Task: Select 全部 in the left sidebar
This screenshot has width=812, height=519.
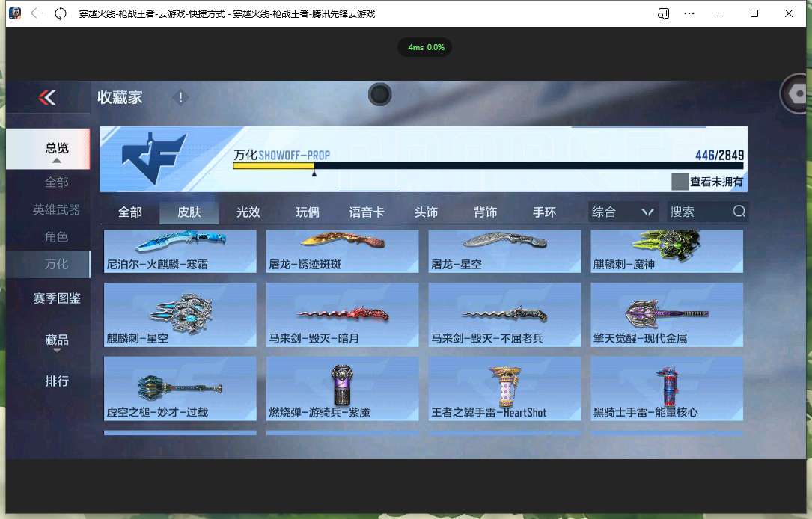Action: point(56,182)
